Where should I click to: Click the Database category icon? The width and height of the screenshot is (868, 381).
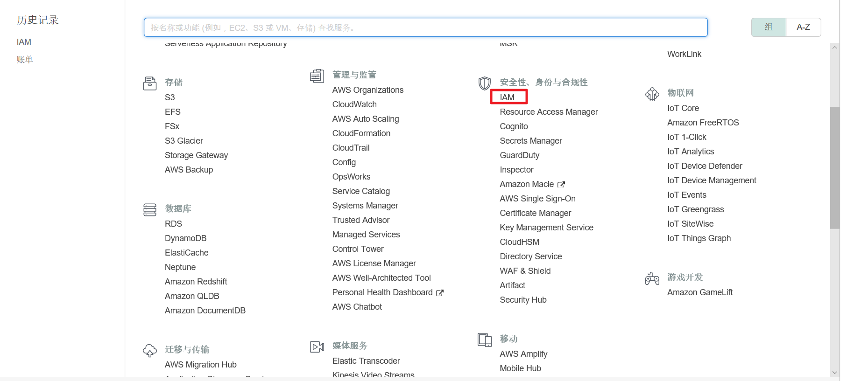tap(149, 210)
